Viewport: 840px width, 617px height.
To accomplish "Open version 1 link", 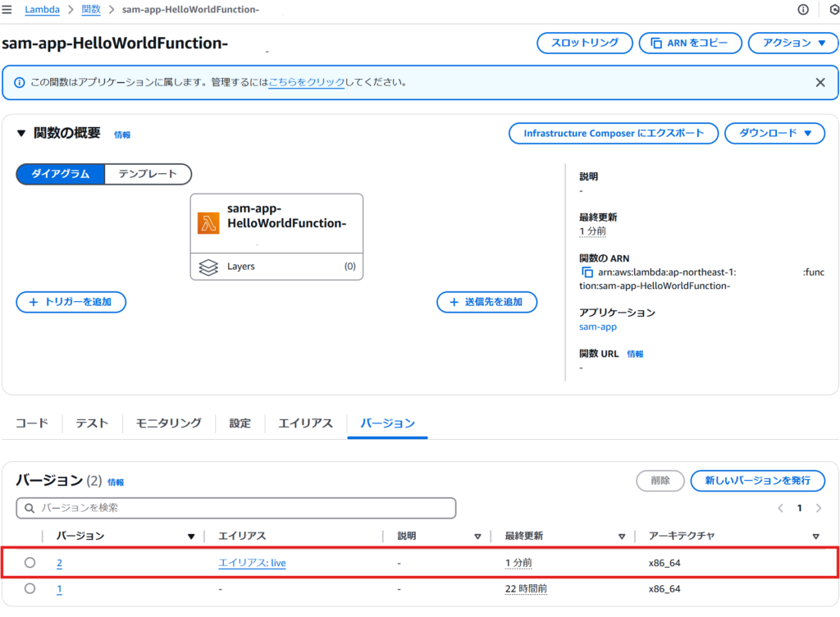I will pyautogui.click(x=59, y=588).
